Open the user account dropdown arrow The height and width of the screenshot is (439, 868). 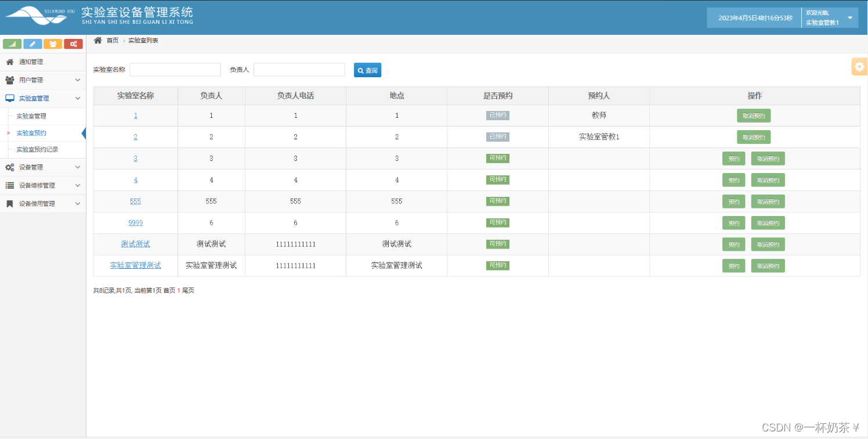coord(850,18)
